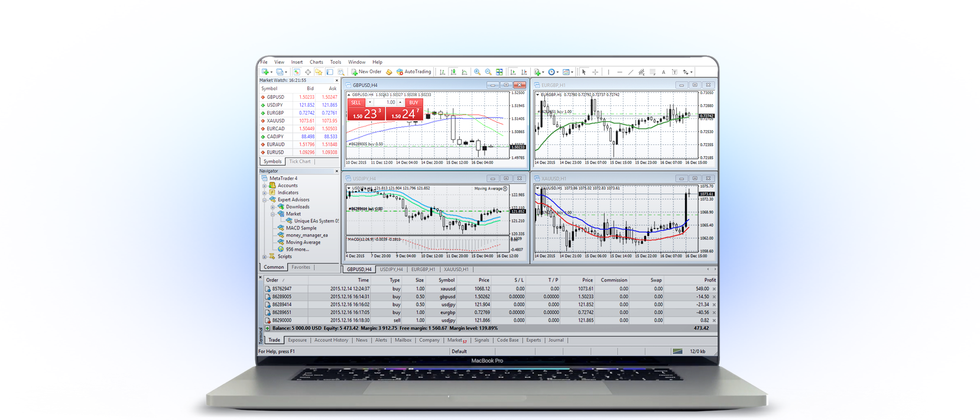The image size is (980, 420).
Task: Select the Cursor arrow tool
Action: coord(584,72)
